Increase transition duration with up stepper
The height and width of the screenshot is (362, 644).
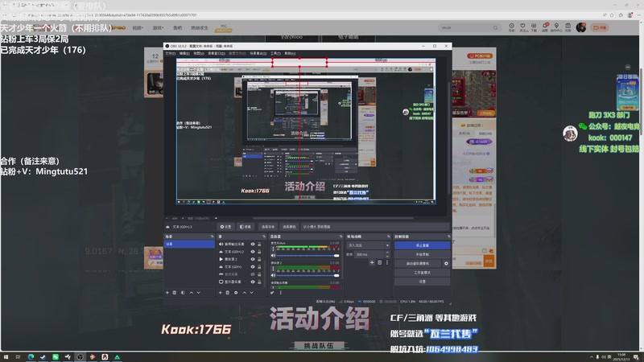(387, 253)
